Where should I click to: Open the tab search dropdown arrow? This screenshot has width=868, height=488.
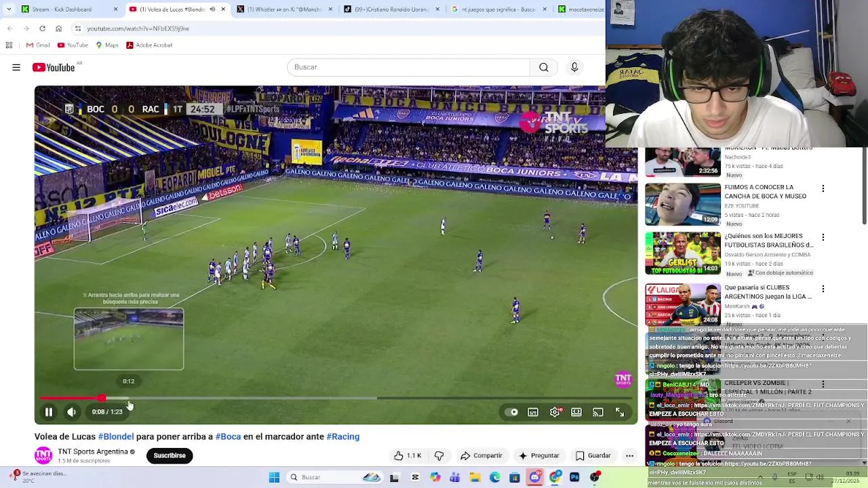pyautogui.click(x=8, y=9)
